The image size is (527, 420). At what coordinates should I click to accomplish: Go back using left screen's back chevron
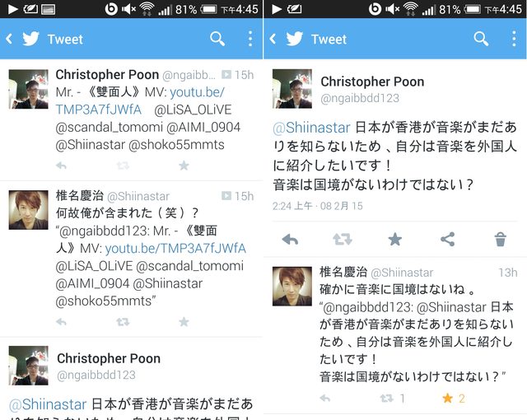pos(9,39)
